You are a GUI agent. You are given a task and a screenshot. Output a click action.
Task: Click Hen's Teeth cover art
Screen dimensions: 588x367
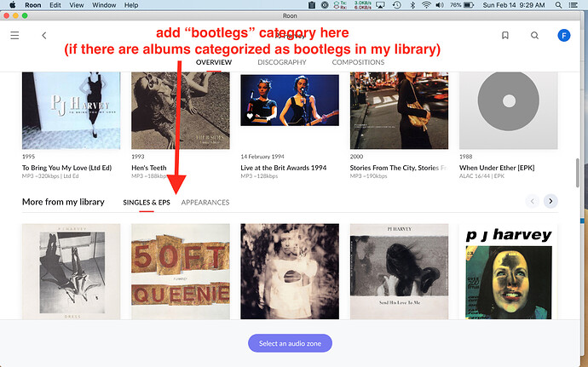181,111
